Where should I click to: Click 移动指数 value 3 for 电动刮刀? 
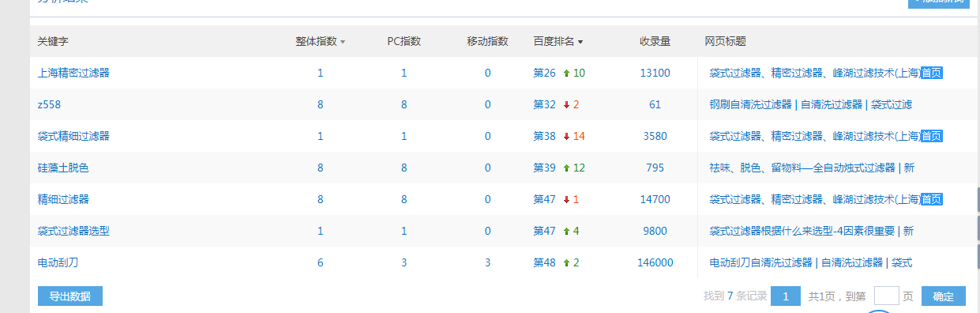click(x=487, y=262)
